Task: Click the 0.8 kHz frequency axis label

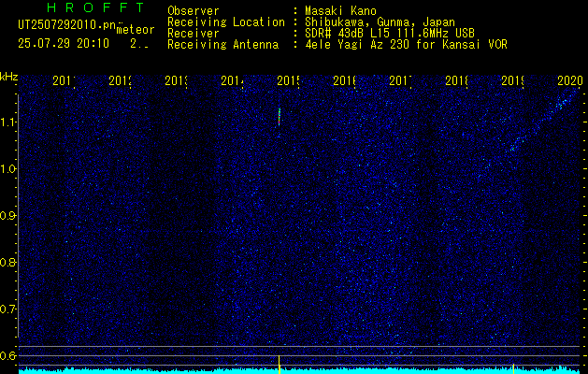Action: (8, 262)
